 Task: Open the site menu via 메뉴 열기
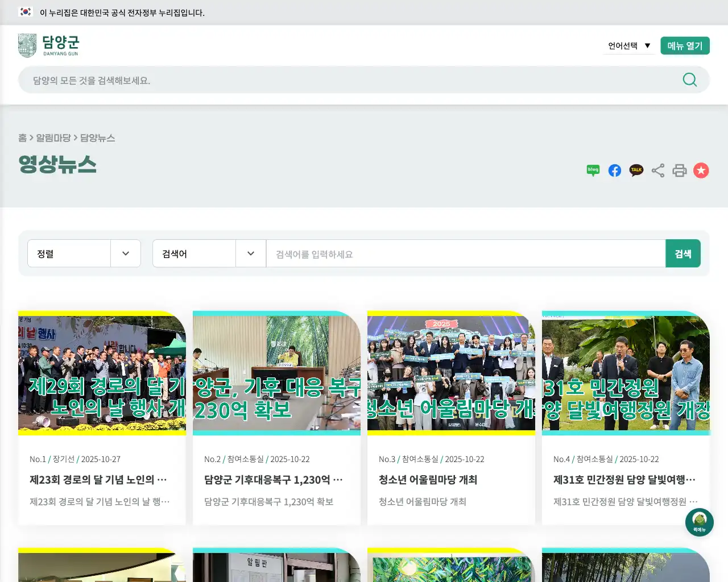click(x=685, y=45)
